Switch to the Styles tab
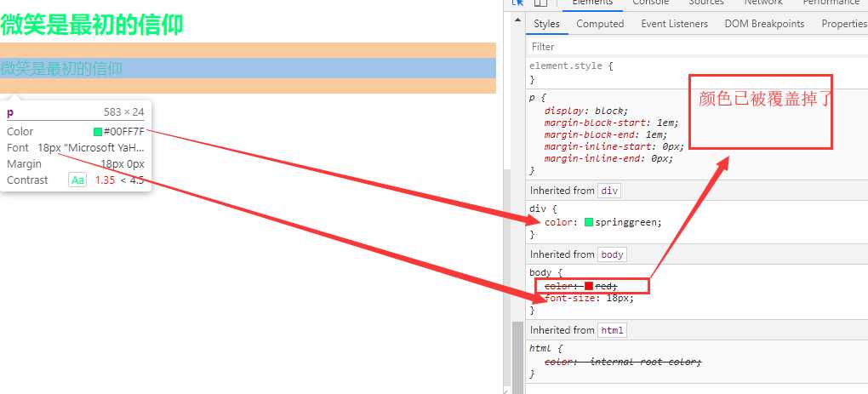This screenshot has height=394, width=868. click(546, 24)
